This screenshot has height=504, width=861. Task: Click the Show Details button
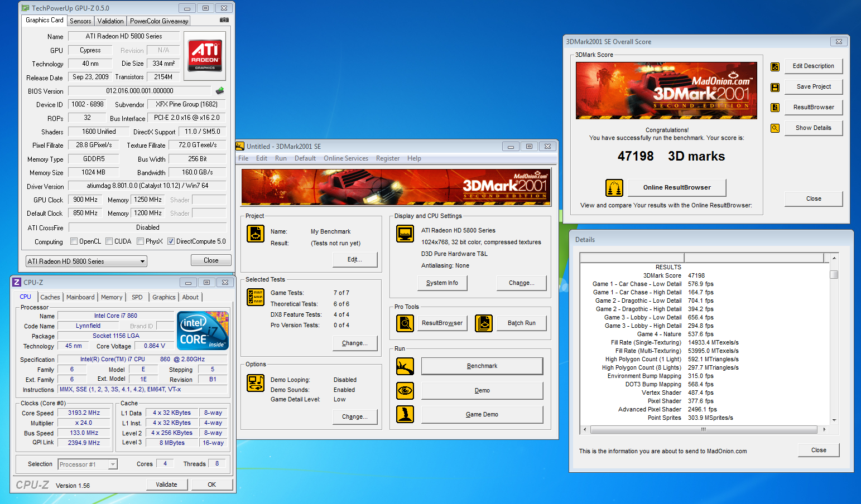click(x=814, y=128)
